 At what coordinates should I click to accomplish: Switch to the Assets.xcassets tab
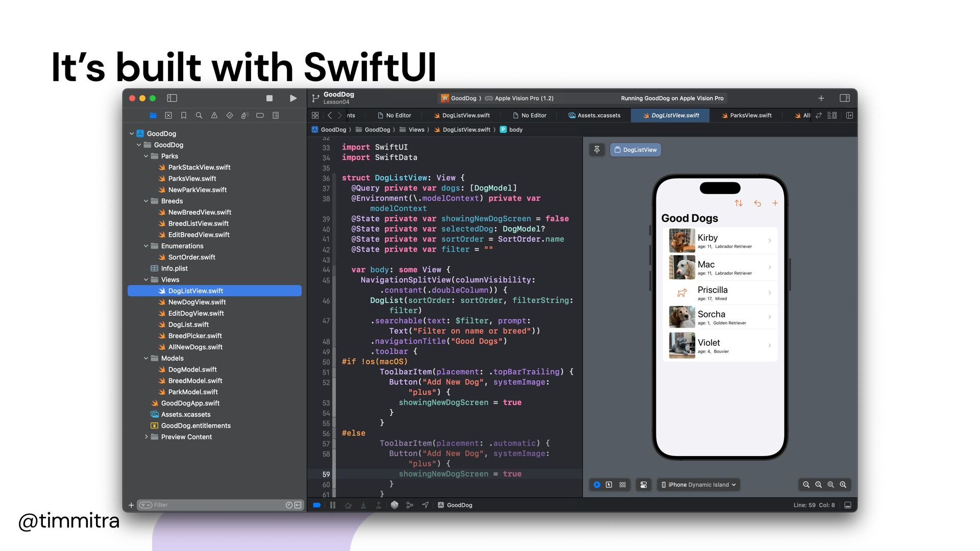(594, 115)
